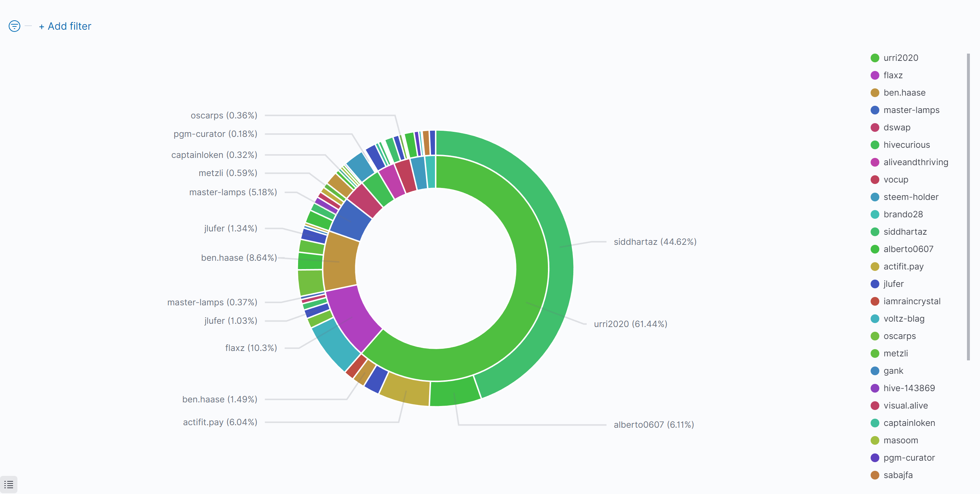
Task: Click the oscarps (0.36%) chart label
Action: click(224, 115)
